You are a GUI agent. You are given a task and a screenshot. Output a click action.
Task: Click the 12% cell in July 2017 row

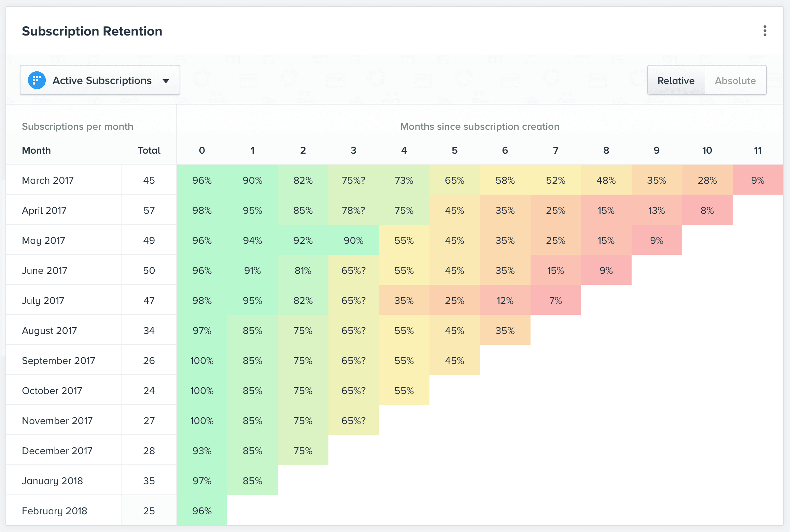click(x=505, y=300)
